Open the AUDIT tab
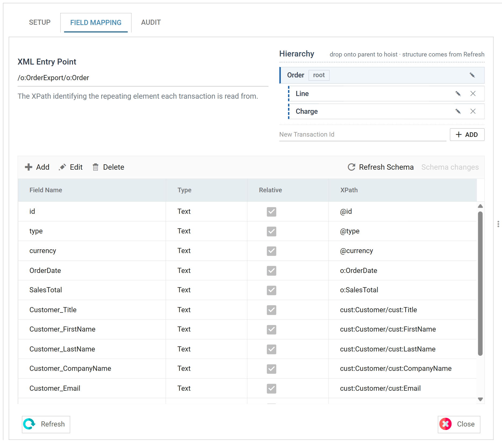The width and height of the screenshot is (502, 448). 151,22
